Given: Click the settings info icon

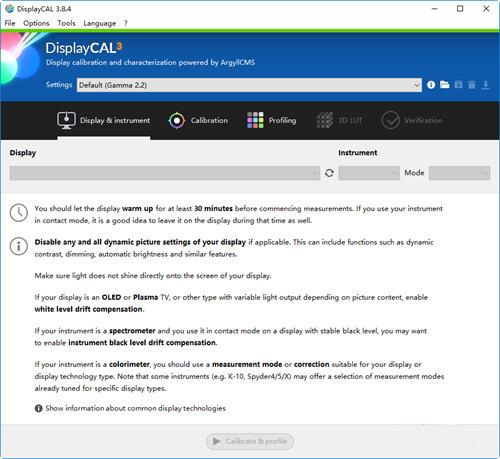Looking at the screenshot, I should click(x=431, y=85).
